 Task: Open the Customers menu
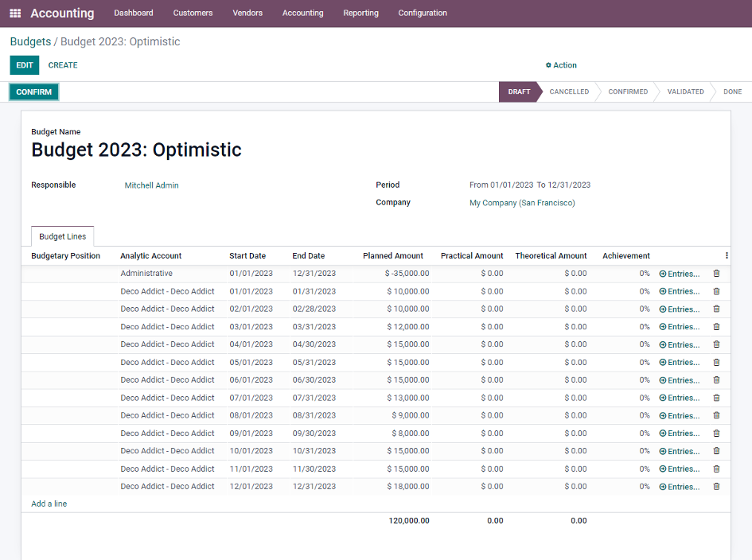[193, 13]
